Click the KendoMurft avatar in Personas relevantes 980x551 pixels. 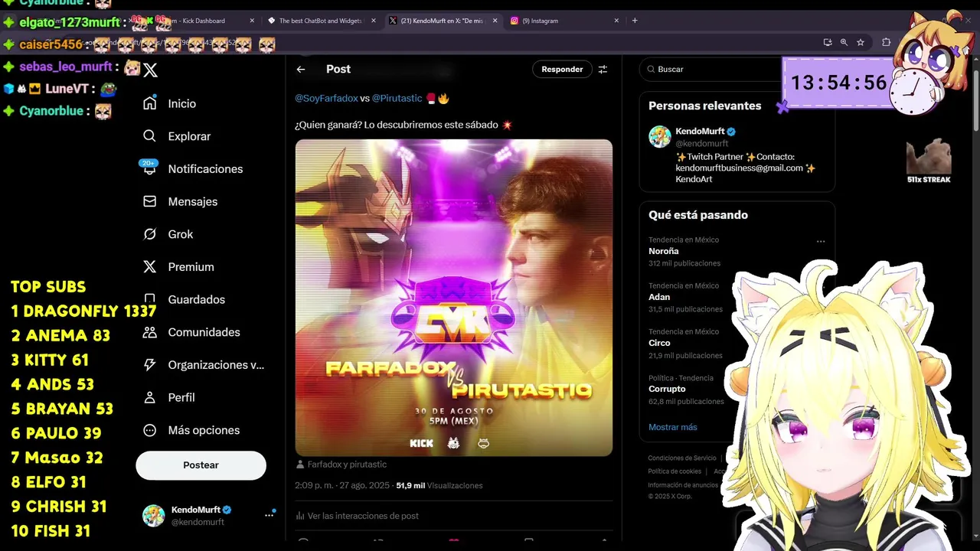(660, 137)
